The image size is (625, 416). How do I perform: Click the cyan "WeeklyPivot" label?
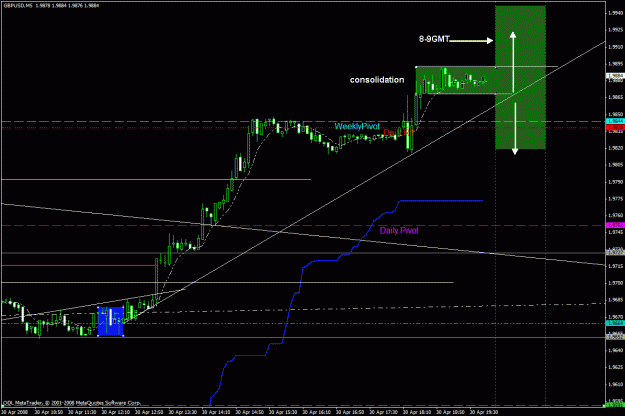coord(357,126)
